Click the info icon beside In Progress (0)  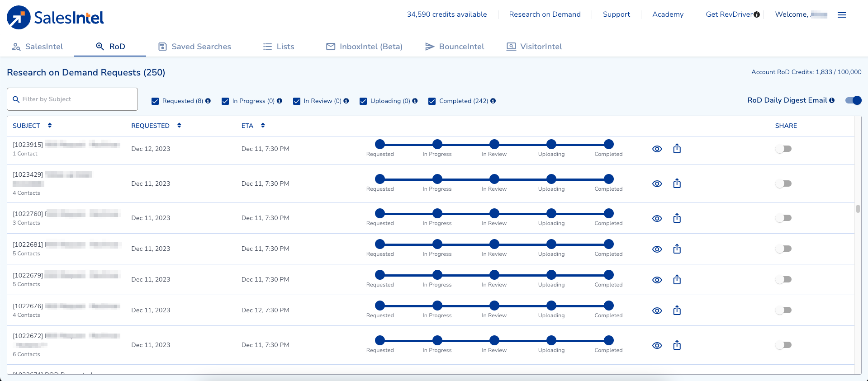click(x=280, y=101)
